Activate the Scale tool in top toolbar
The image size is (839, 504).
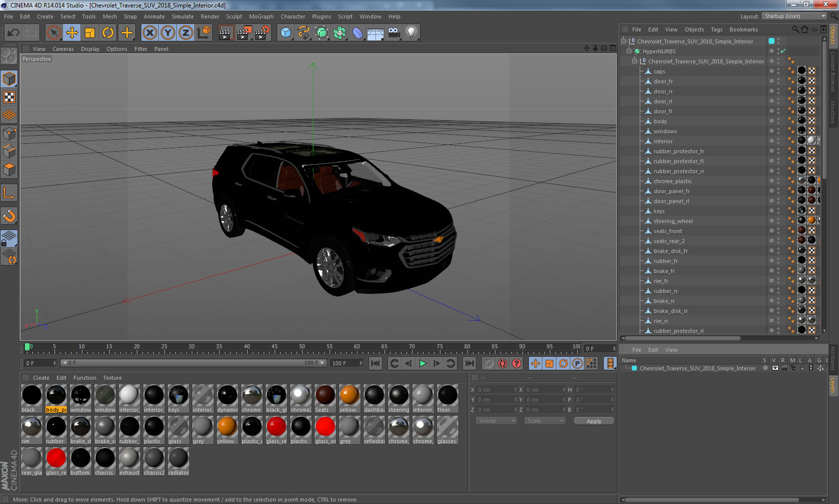[x=90, y=33]
